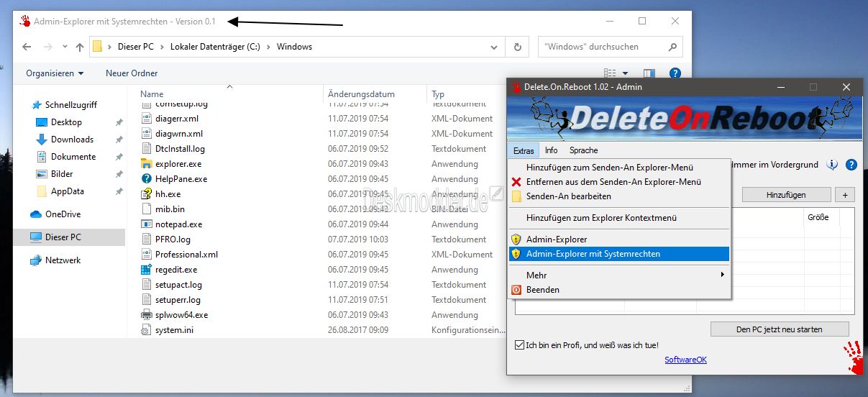Open Dokumente in the navigation pane
The height and width of the screenshot is (397, 868).
(x=73, y=157)
